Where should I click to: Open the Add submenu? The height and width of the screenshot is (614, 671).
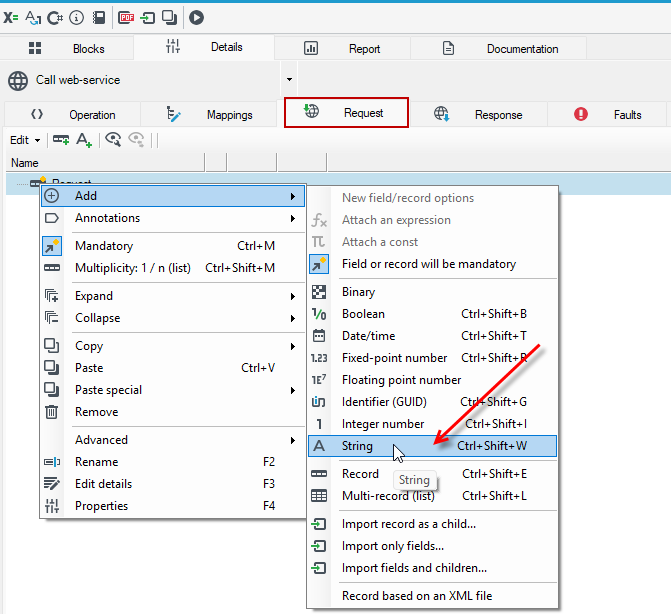[173, 196]
